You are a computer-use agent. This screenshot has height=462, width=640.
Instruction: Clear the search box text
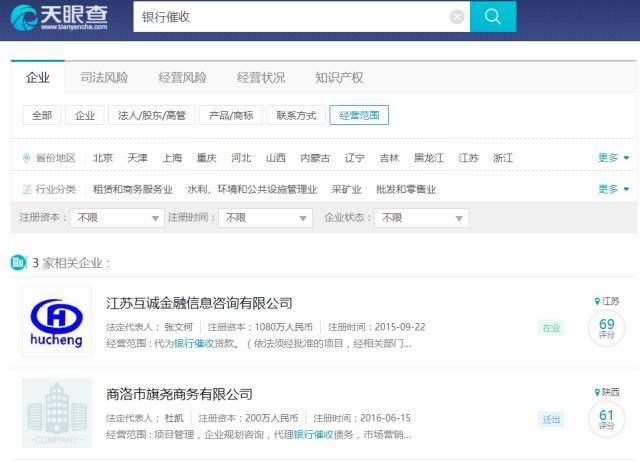coord(457,17)
